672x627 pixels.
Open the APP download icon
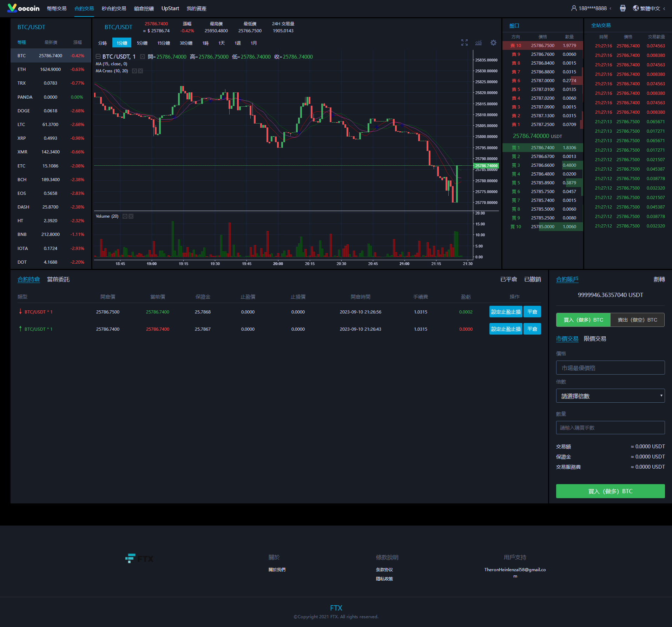click(623, 8)
